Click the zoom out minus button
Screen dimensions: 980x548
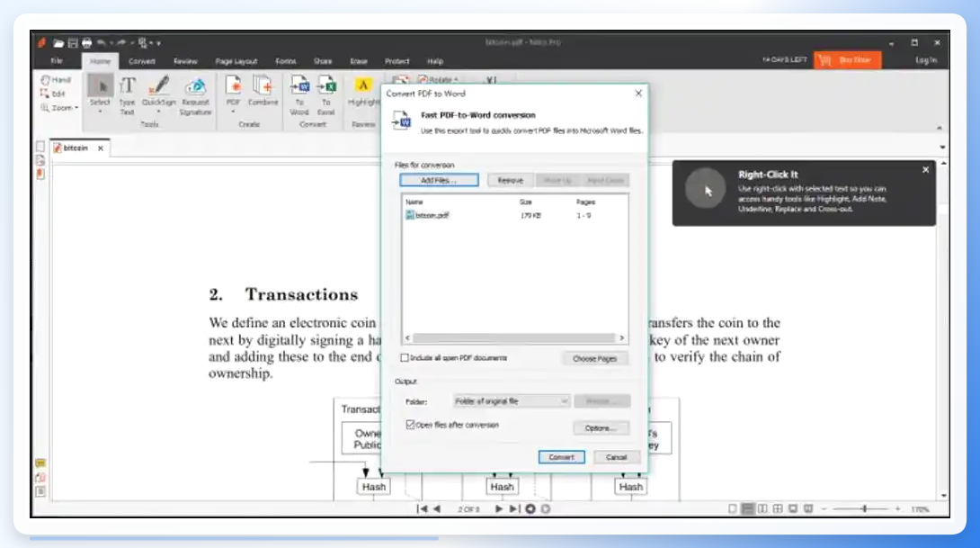pos(824,509)
